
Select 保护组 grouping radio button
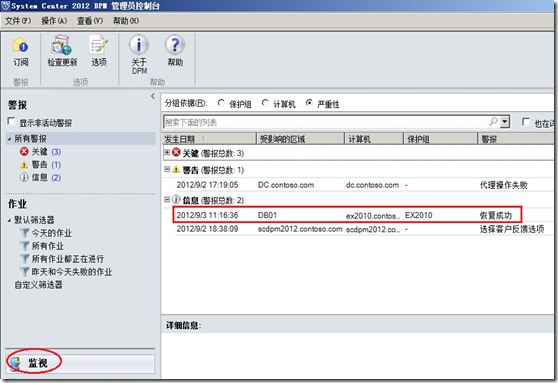tap(221, 103)
